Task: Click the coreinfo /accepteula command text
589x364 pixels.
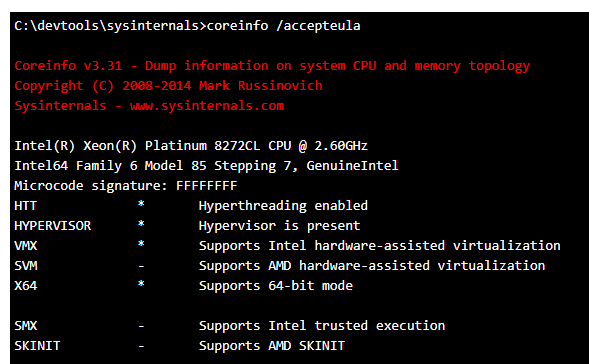Action: [x=283, y=26]
